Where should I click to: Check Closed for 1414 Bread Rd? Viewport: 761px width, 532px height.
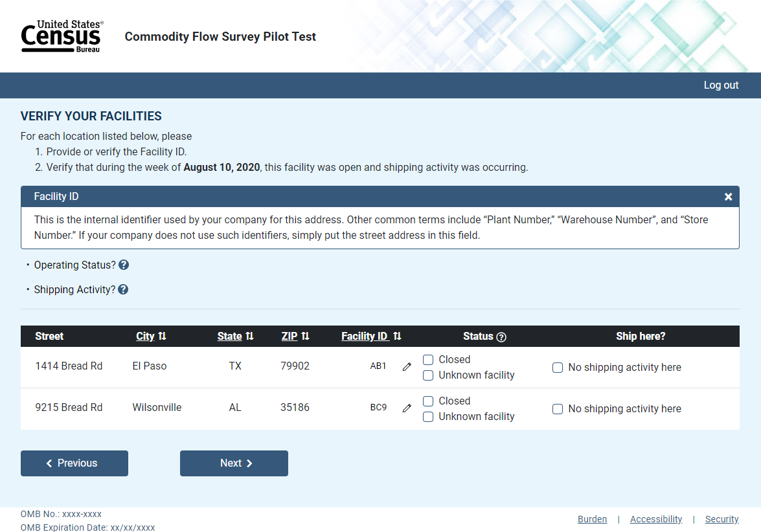pos(428,360)
